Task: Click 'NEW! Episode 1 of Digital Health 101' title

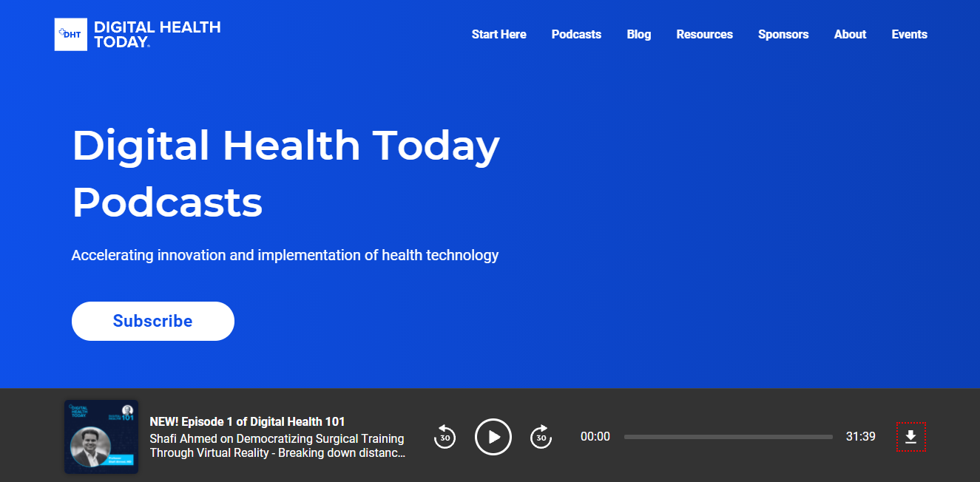Action: tap(248, 422)
